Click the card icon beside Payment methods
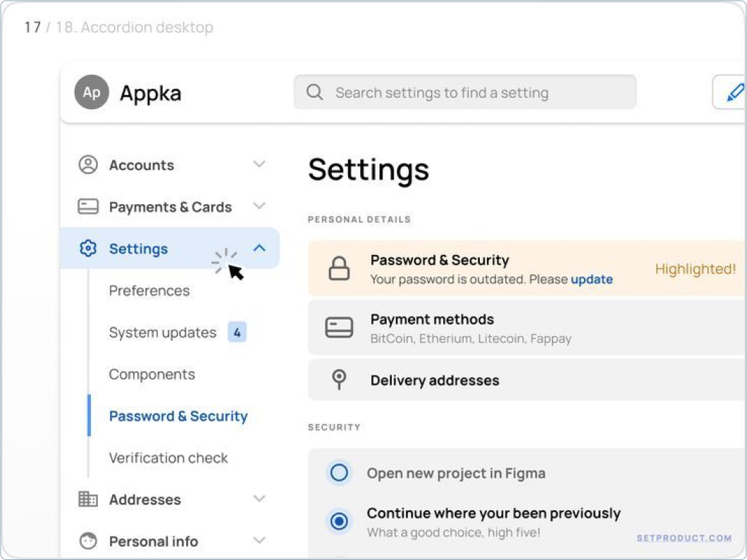Viewport: 747px width, 560px height. [339, 328]
